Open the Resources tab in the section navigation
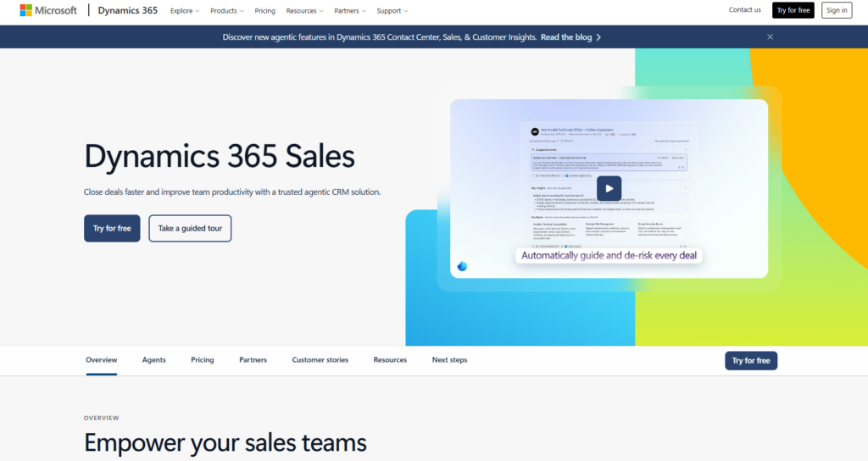The height and width of the screenshot is (461, 868). point(390,360)
